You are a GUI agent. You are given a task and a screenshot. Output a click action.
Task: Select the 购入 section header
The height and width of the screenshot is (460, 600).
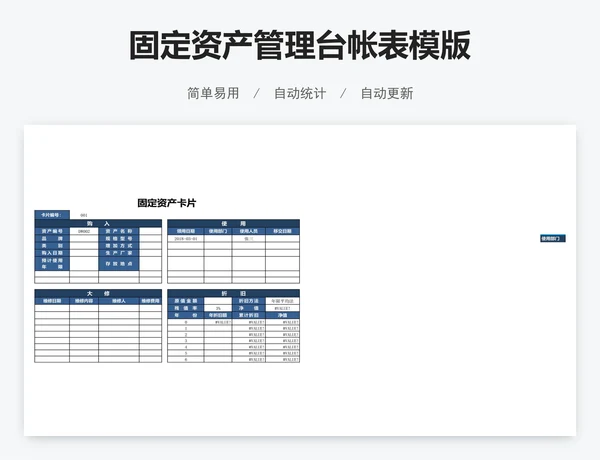(98, 223)
